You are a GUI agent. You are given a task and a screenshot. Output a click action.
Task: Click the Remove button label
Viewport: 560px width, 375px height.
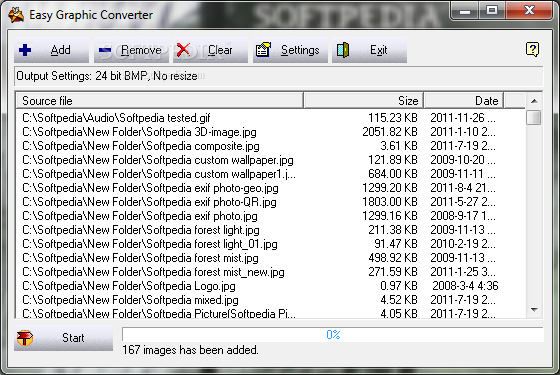click(x=141, y=50)
